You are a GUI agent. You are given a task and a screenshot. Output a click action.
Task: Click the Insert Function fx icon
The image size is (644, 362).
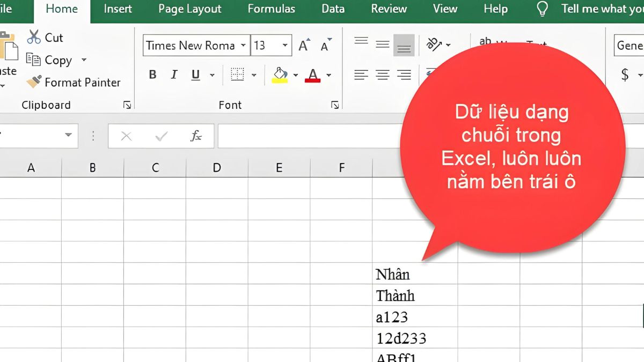click(196, 136)
